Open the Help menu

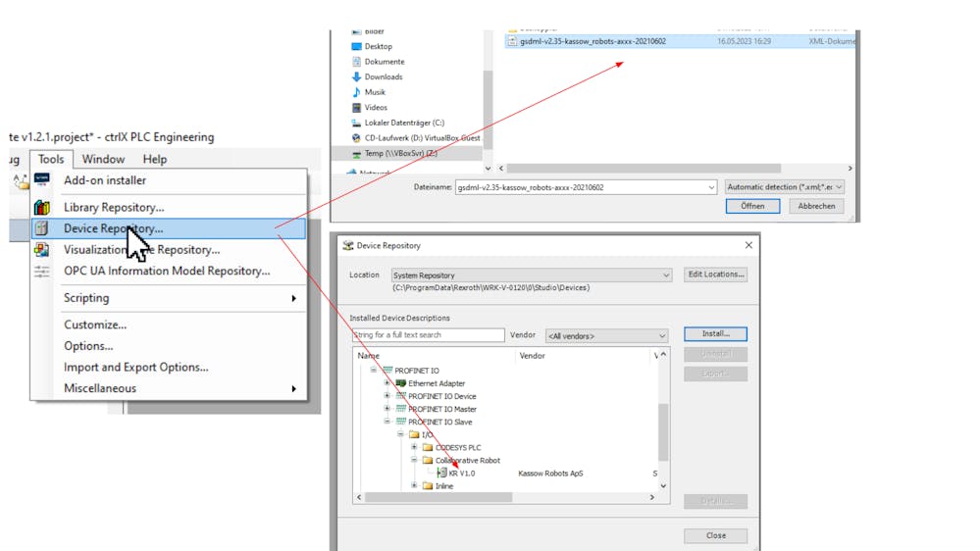(154, 159)
